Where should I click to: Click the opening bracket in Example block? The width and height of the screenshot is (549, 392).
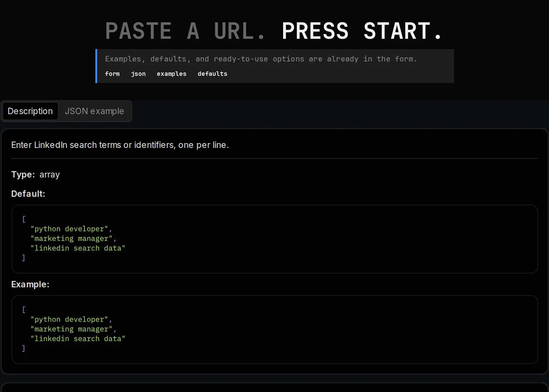click(24, 310)
